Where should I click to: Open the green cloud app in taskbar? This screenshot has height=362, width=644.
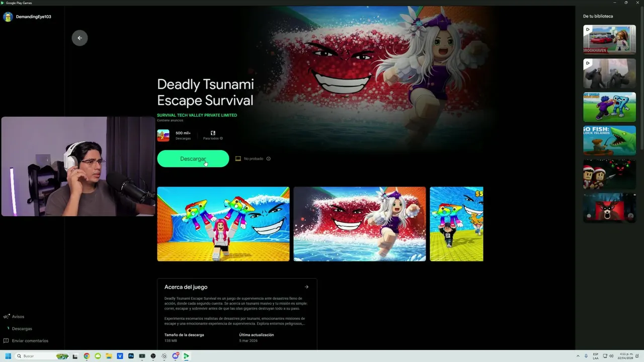(x=98, y=356)
